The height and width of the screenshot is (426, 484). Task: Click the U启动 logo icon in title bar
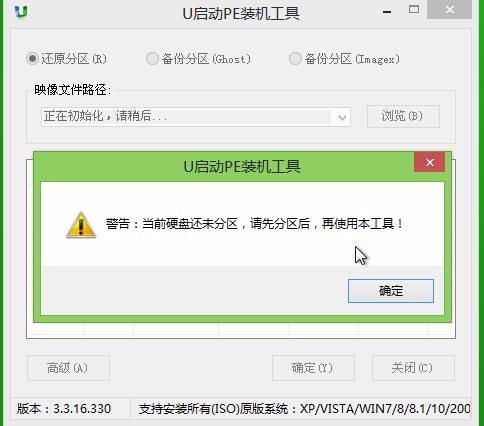[22, 11]
